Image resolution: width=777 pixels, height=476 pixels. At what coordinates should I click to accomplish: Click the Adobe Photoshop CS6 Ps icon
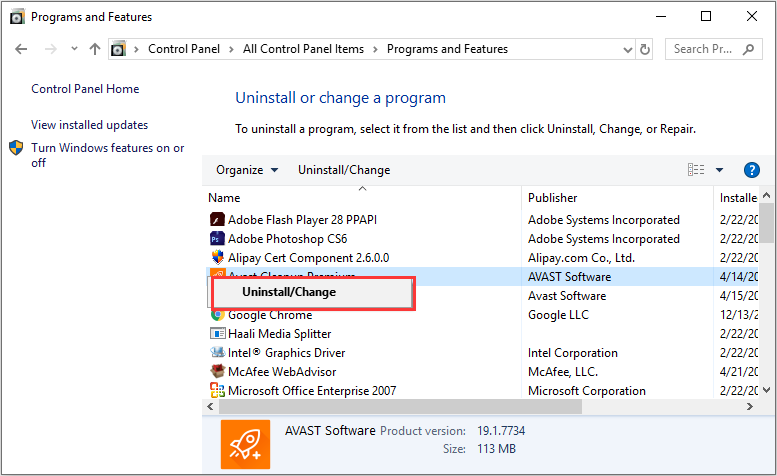pos(217,239)
